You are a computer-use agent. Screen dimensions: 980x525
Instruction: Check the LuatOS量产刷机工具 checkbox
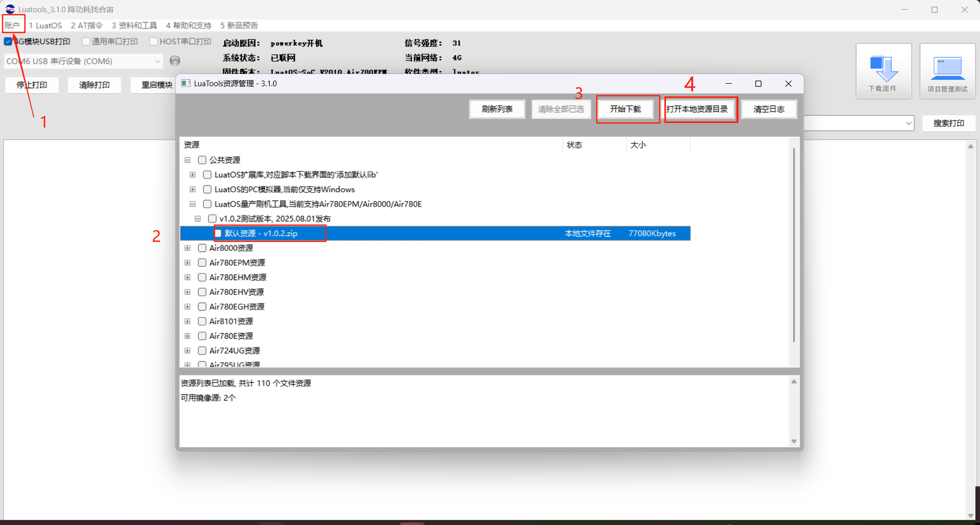tap(207, 204)
